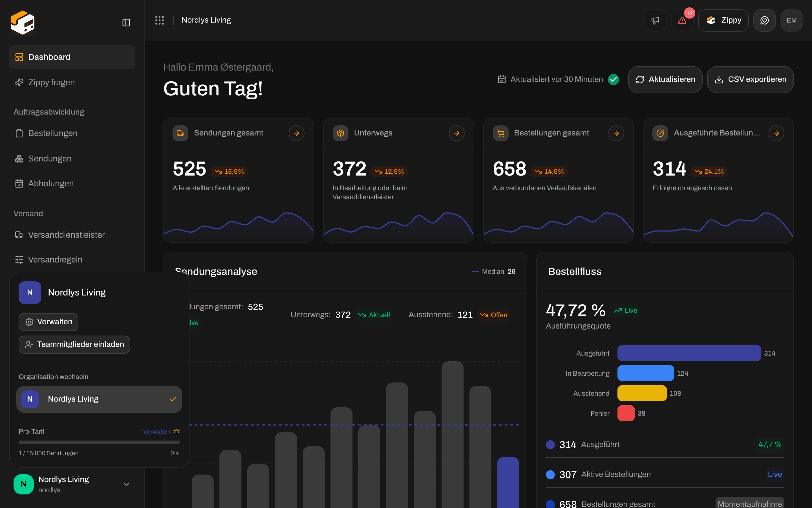Image resolution: width=812 pixels, height=508 pixels.
Task: Open Abholungen in sidebar
Action: point(72,183)
